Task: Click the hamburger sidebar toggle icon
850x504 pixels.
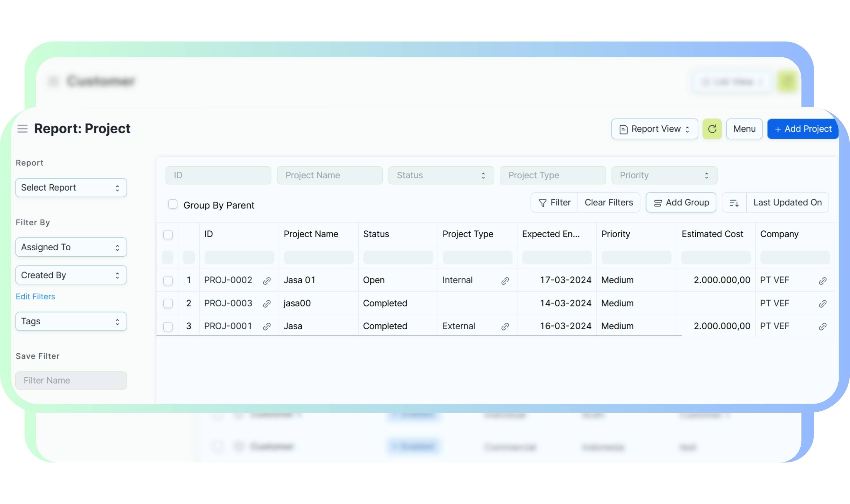Action: (x=22, y=129)
